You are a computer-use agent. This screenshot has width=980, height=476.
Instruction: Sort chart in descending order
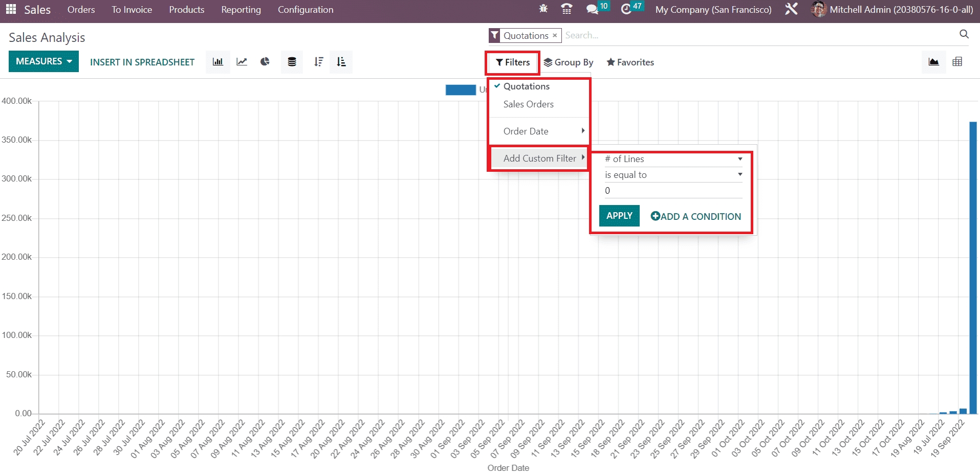point(318,62)
